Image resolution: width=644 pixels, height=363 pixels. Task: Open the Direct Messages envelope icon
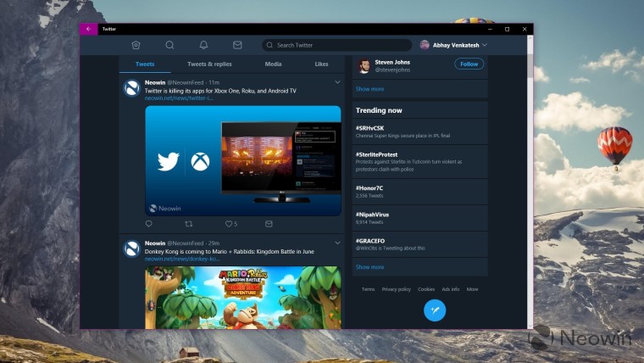(x=237, y=45)
